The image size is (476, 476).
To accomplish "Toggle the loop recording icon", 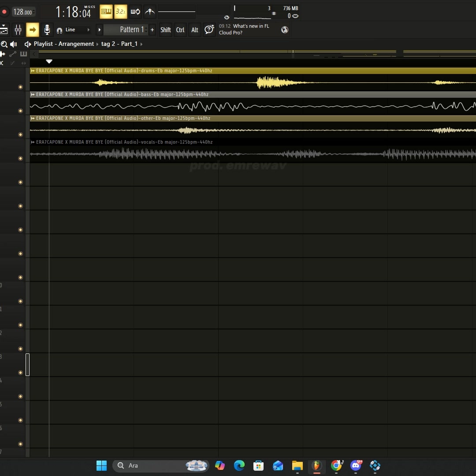I will tap(135, 11).
